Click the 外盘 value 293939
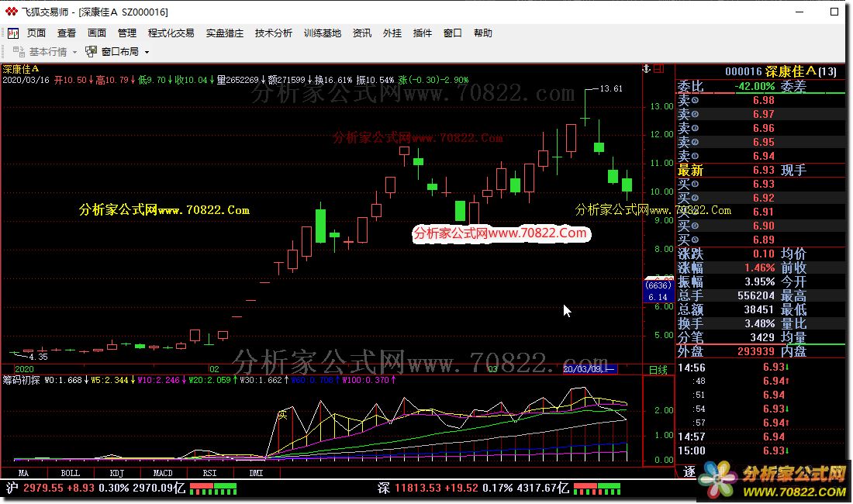The image size is (853, 504). click(x=755, y=351)
